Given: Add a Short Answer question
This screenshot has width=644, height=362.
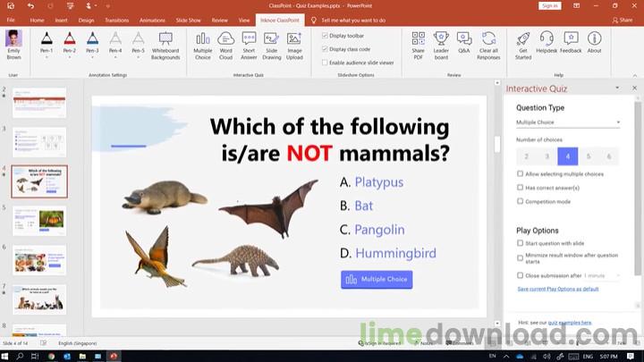Looking at the screenshot, I should click(249, 46).
